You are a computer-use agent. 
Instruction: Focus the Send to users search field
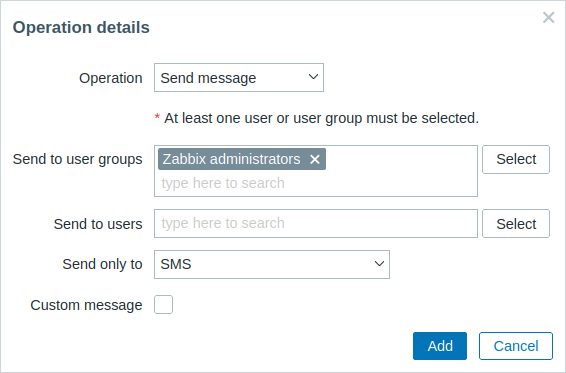click(x=316, y=224)
